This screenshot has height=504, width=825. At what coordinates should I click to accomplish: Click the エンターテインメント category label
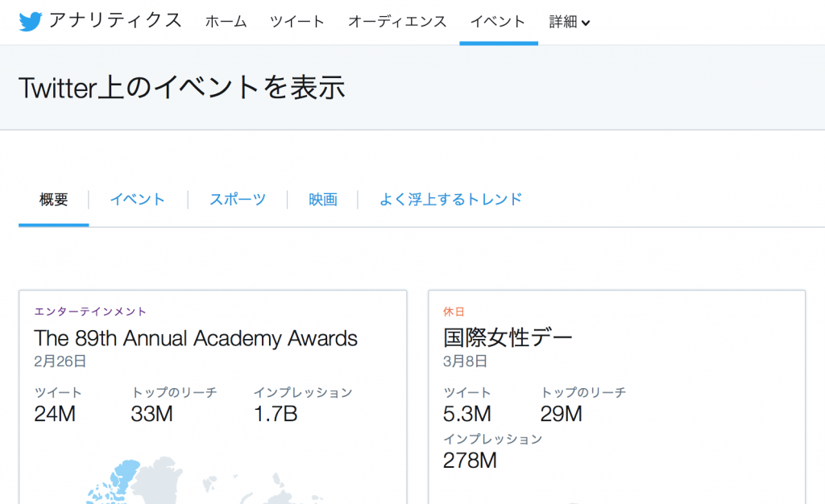[90, 312]
